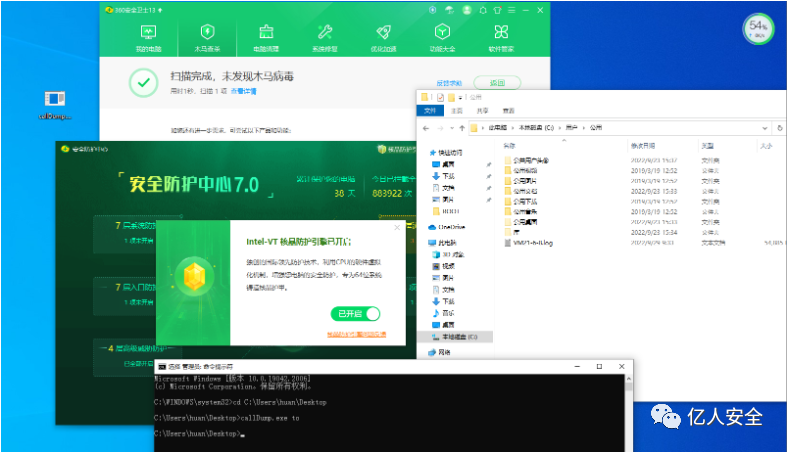
Task: Open 我的电脑 tab in 360 Security
Action: (148, 38)
